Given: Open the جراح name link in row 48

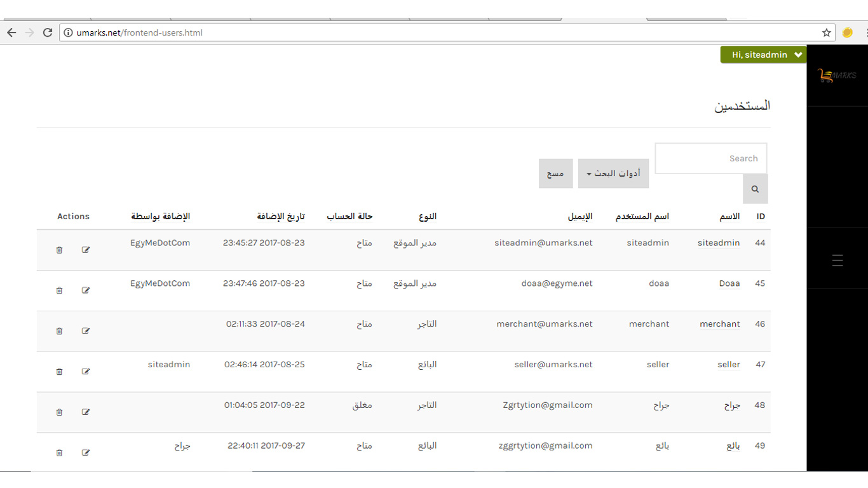Looking at the screenshot, I should coord(732,405).
